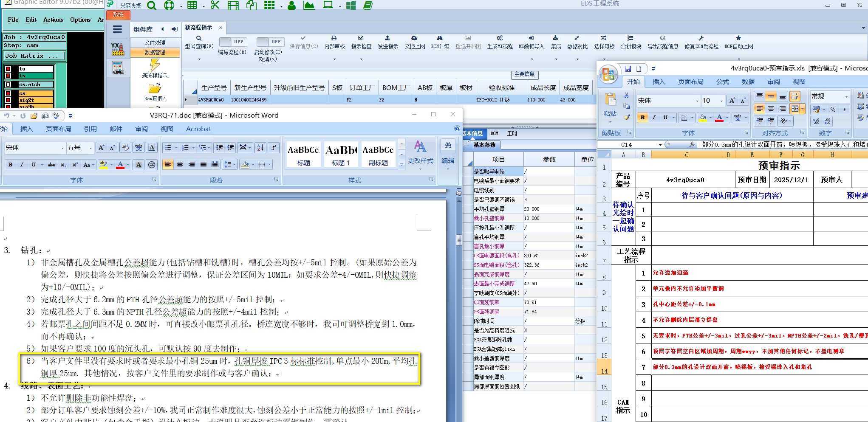
Task: Toggle checkbox of the 'cs' layer
Action: 8,93
